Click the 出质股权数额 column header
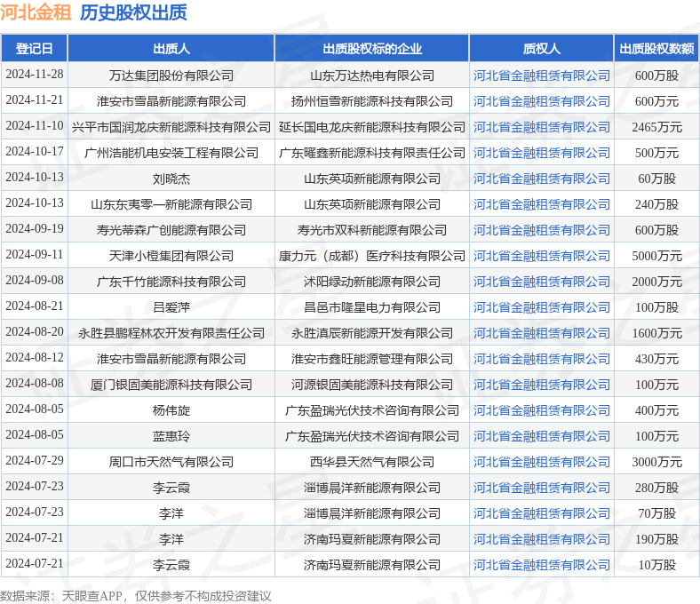Viewport: 700px width, 604px height. pos(656,48)
